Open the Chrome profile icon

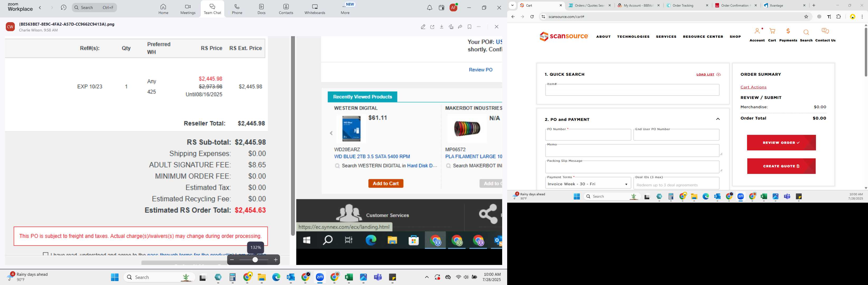click(852, 17)
